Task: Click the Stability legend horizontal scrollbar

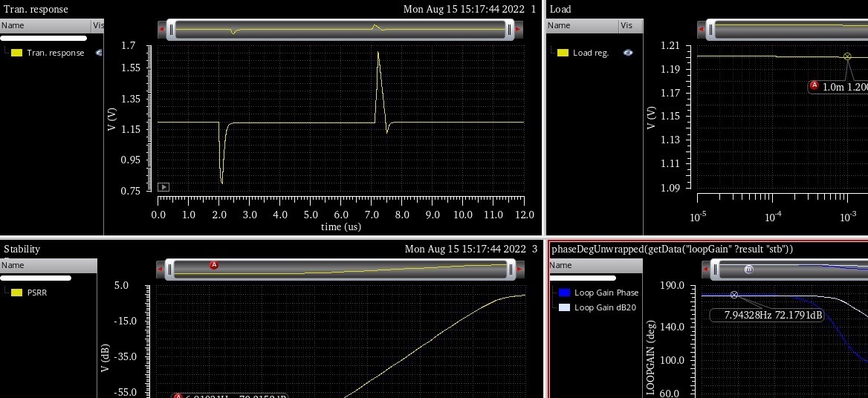Action: click(36, 278)
